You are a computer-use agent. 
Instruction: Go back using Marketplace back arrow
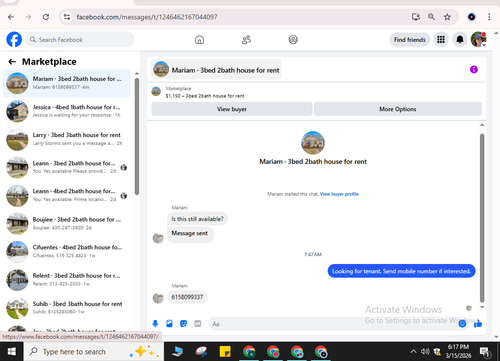coord(12,62)
